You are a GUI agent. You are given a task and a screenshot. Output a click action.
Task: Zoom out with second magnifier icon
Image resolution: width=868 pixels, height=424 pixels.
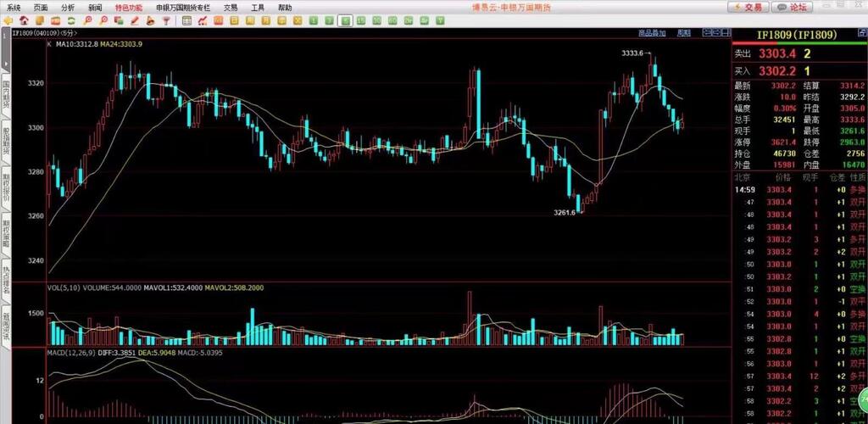tap(103, 21)
